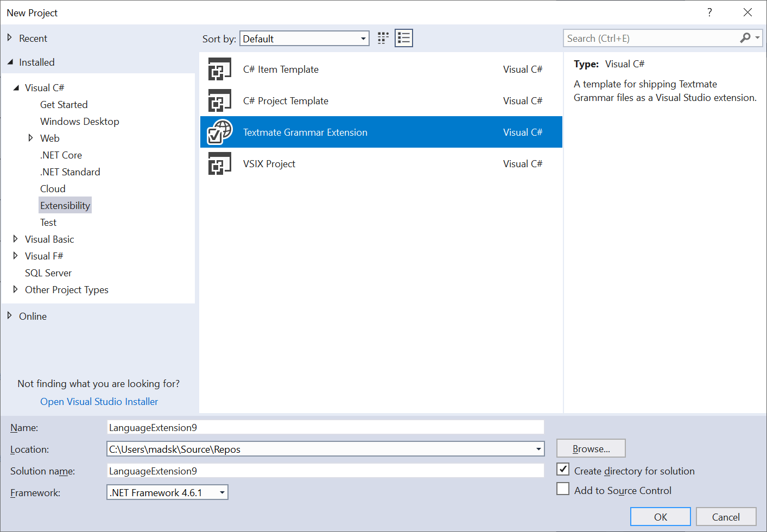Expand Other Project Types node
The width and height of the screenshot is (767, 532).
15,289
